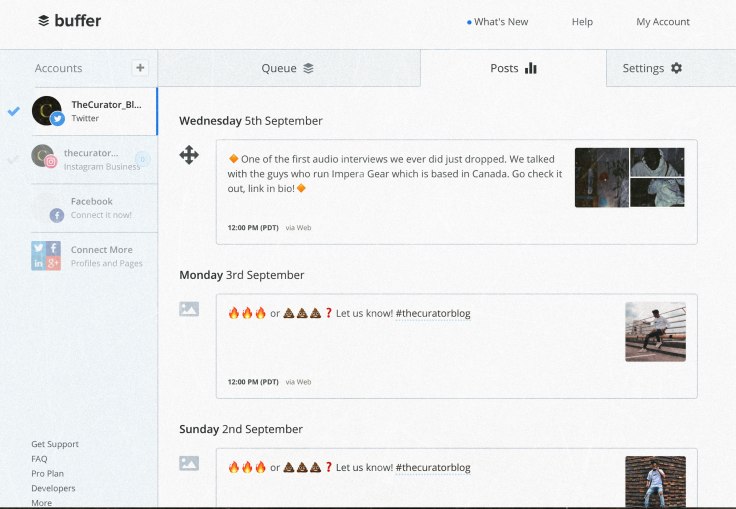This screenshot has width=736, height=509.
Task: Click the Help link
Action: click(582, 22)
